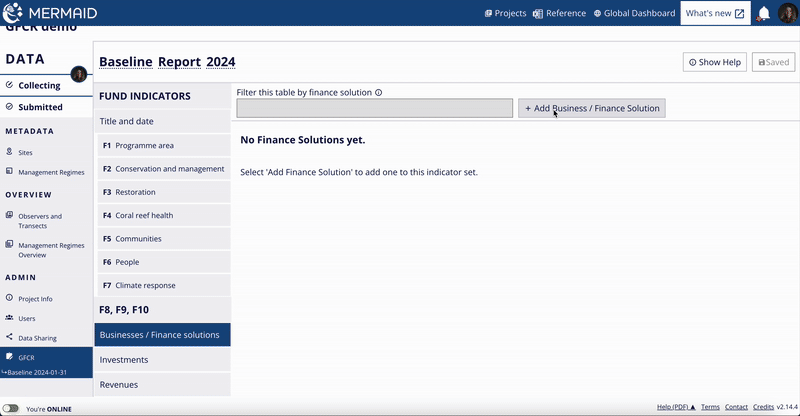Open Data Sharing in sidebar

coord(37,338)
